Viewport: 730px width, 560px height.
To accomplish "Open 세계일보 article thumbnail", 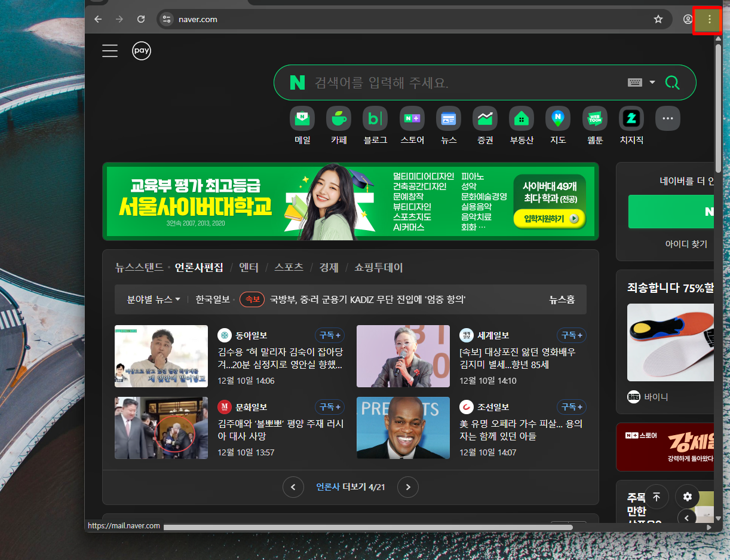I will pos(403,356).
